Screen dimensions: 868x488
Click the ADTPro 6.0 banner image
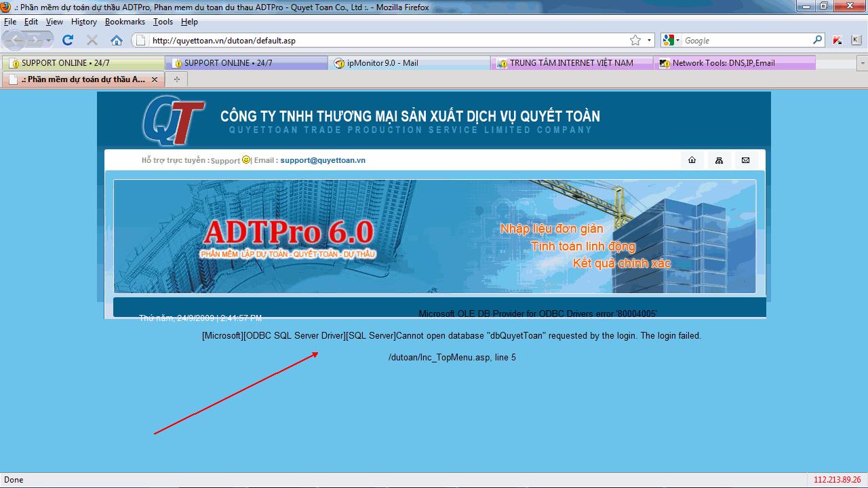pyautogui.click(x=435, y=236)
